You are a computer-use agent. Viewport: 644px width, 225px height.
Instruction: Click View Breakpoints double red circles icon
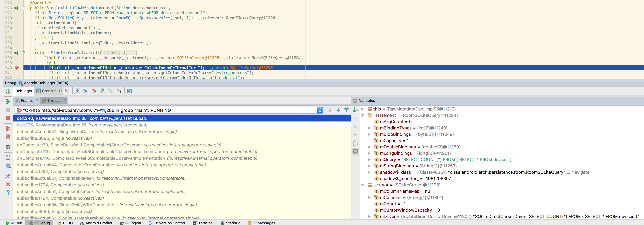(8, 128)
